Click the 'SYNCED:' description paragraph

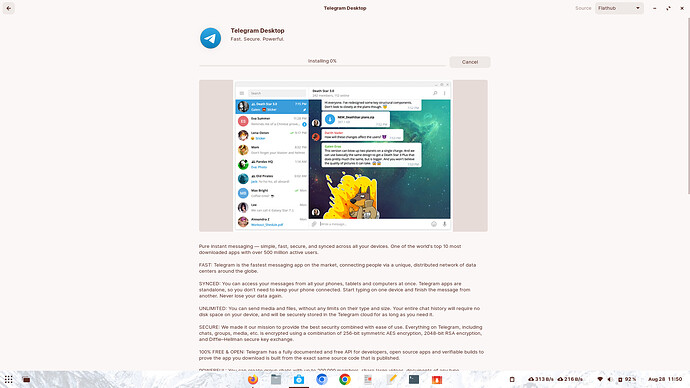coord(334,290)
